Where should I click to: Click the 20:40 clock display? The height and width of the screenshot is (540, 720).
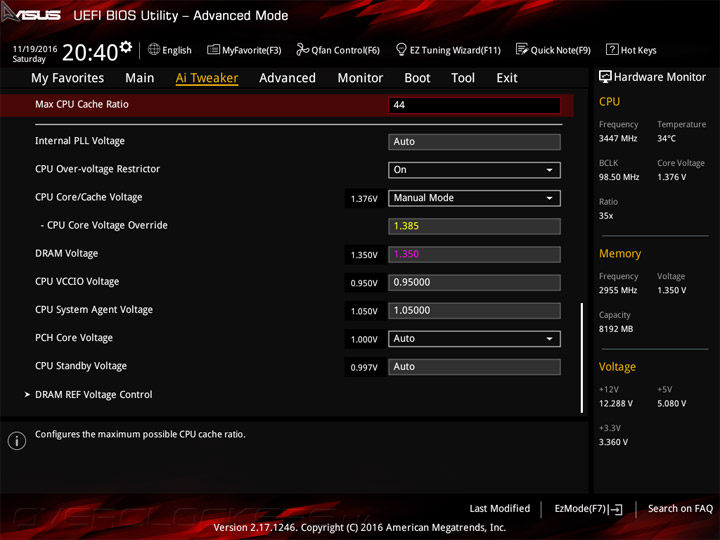pyautogui.click(x=90, y=53)
